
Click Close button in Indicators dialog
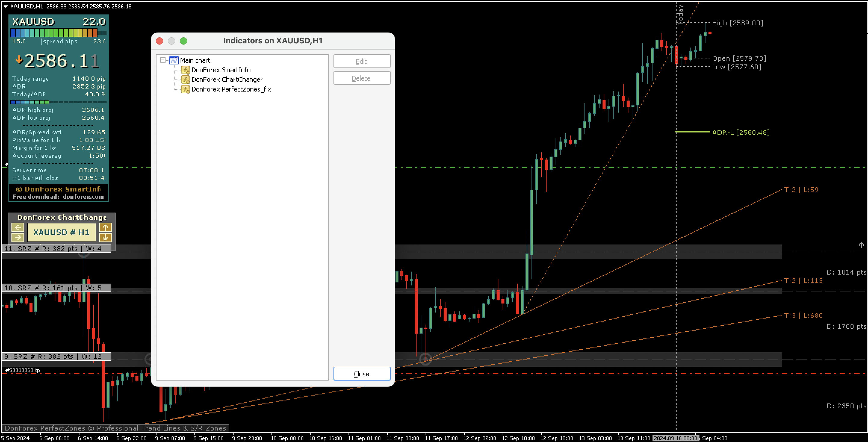(x=361, y=374)
